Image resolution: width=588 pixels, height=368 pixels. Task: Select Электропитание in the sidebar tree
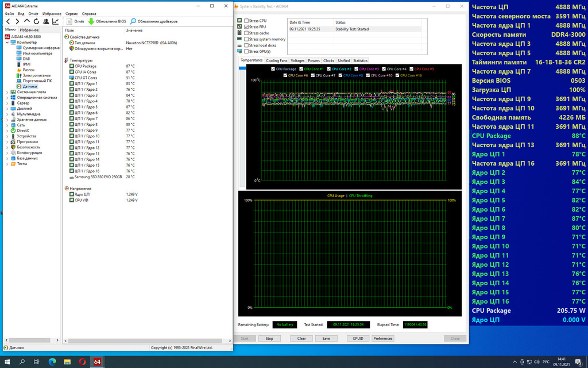pos(37,75)
